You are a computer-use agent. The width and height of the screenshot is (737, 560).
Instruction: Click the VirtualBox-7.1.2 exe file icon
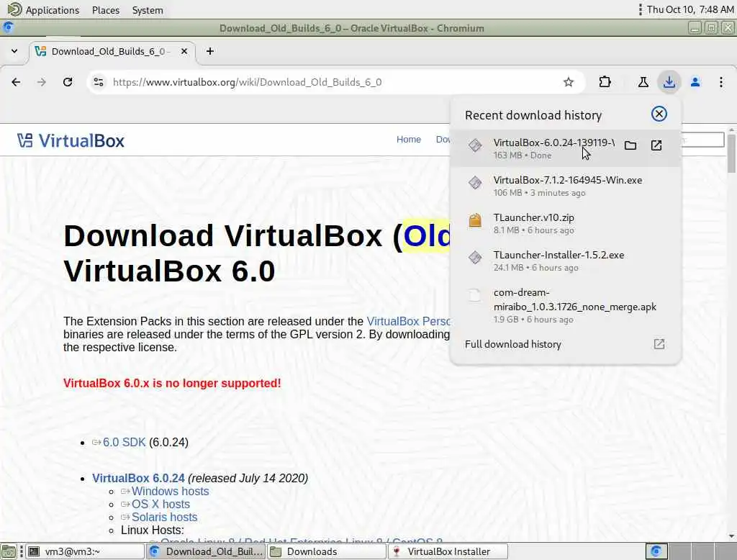[475, 182]
